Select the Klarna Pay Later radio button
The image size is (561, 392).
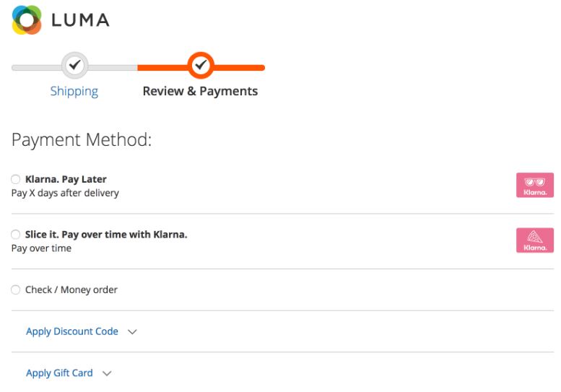16,179
